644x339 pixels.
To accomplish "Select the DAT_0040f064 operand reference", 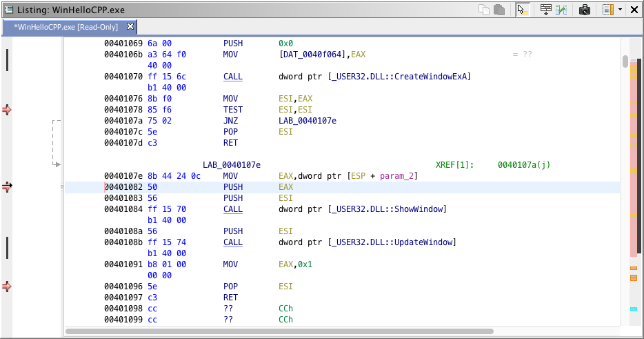I will (314, 55).
